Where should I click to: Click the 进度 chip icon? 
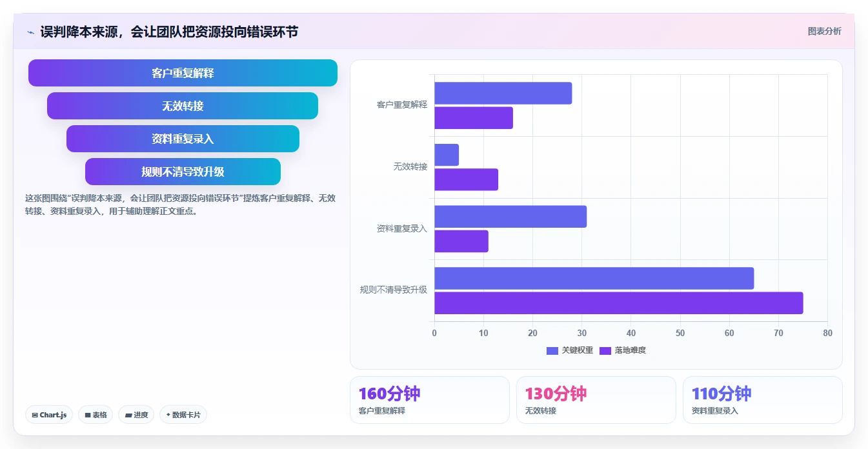[128, 415]
